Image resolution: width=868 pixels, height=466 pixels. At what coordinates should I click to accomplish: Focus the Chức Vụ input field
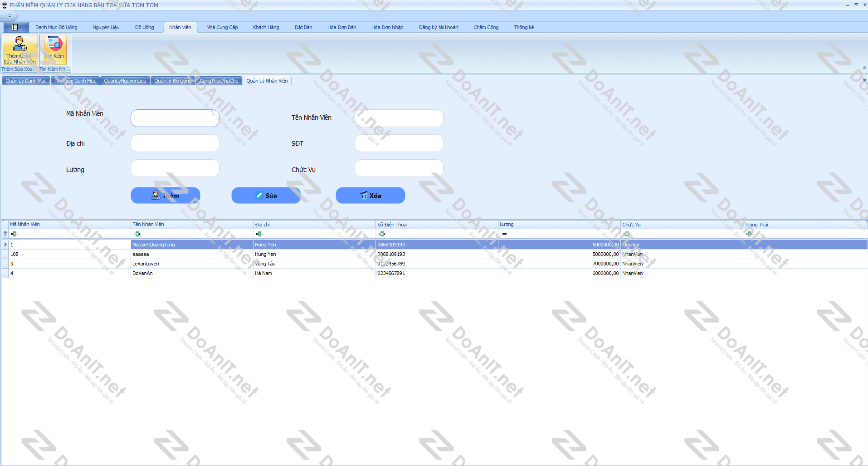tap(399, 168)
